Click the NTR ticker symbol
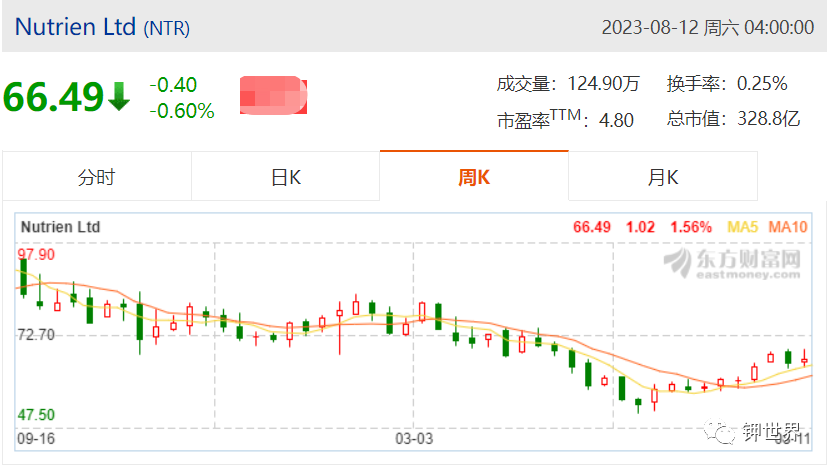 point(167,28)
